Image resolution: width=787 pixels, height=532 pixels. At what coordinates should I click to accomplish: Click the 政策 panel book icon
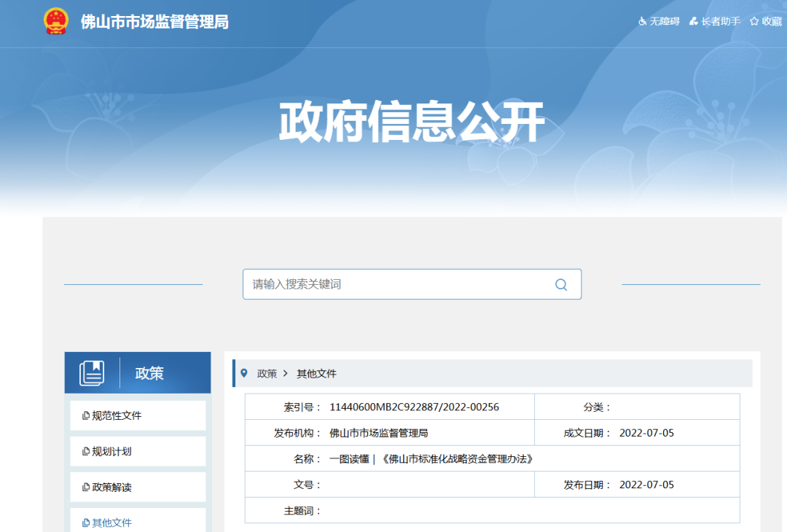pyautogui.click(x=92, y=373)
